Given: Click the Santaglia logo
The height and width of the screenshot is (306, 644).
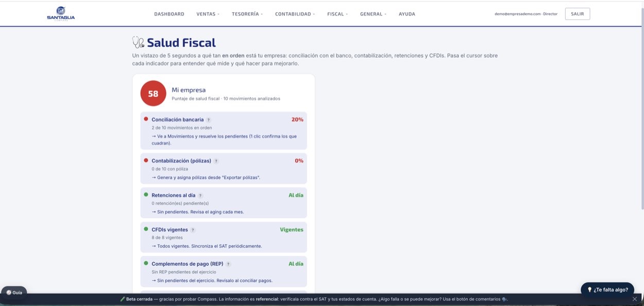Looking at the screenshot, I should click(61, 14).
